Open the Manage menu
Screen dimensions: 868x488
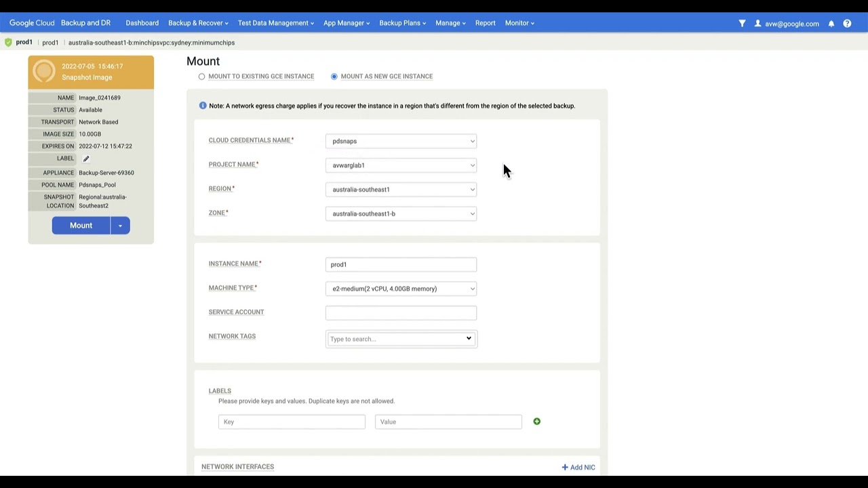pyautogui.click(x=450, y=23)
